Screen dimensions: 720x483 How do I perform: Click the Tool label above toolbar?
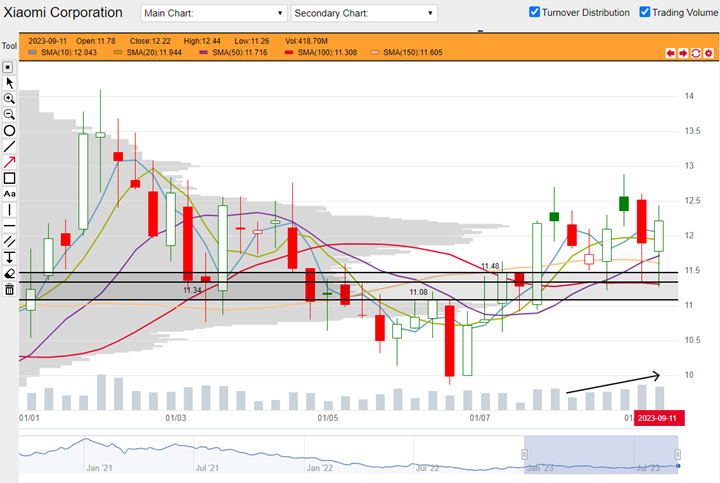click(9, 46)
